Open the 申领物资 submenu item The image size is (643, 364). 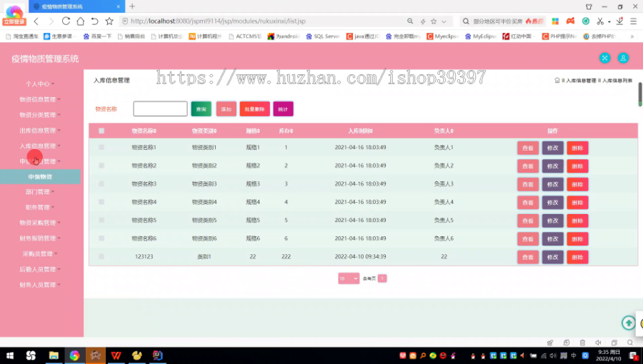coord(40,177)
